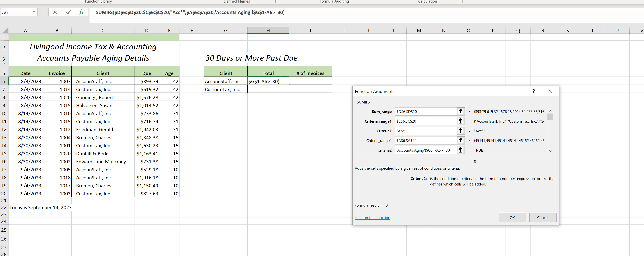
Task: Click the Criteria2 range selector arrow
Action: coord(461,150)
